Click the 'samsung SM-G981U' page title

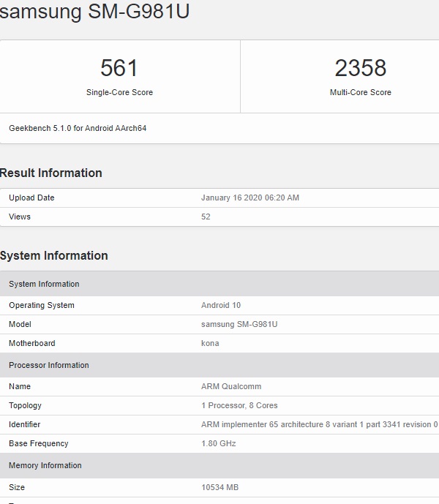tap(94, 11)
